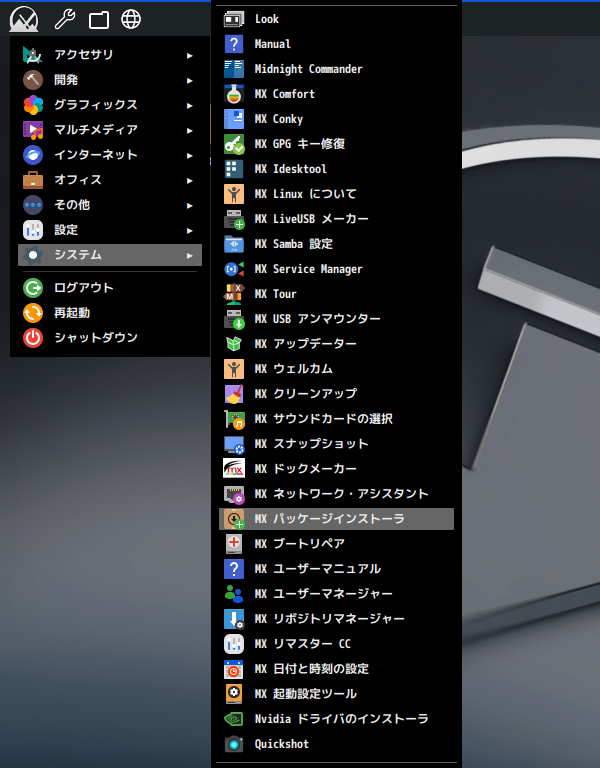This screenshot has height=768, width=600.
Task: Click the MX USB アンマウンター icon
Action: coord(234,319)
